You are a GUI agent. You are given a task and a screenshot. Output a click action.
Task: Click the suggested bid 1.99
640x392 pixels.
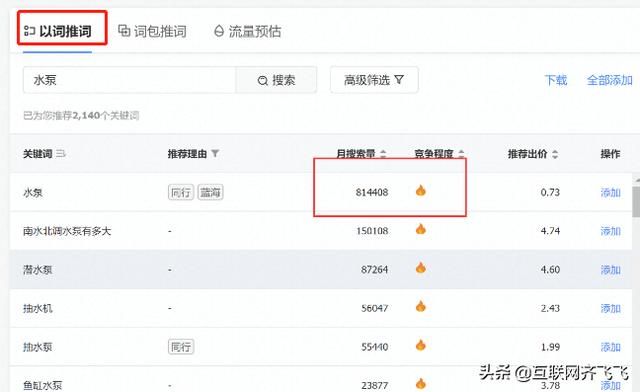coord(550,347)
